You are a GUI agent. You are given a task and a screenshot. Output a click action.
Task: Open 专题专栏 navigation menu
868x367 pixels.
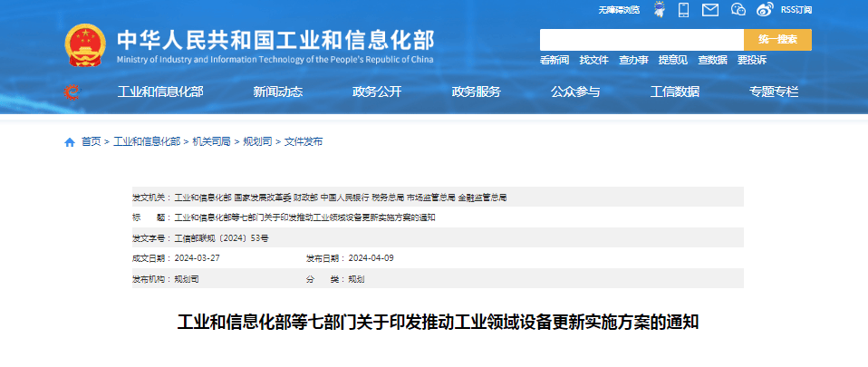pos(774,92)
